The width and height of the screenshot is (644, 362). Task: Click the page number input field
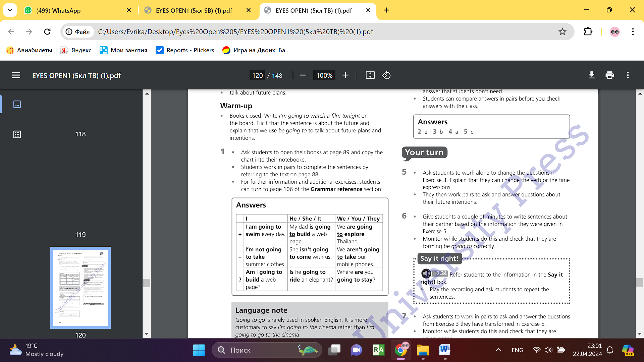(x=257, y=75)
